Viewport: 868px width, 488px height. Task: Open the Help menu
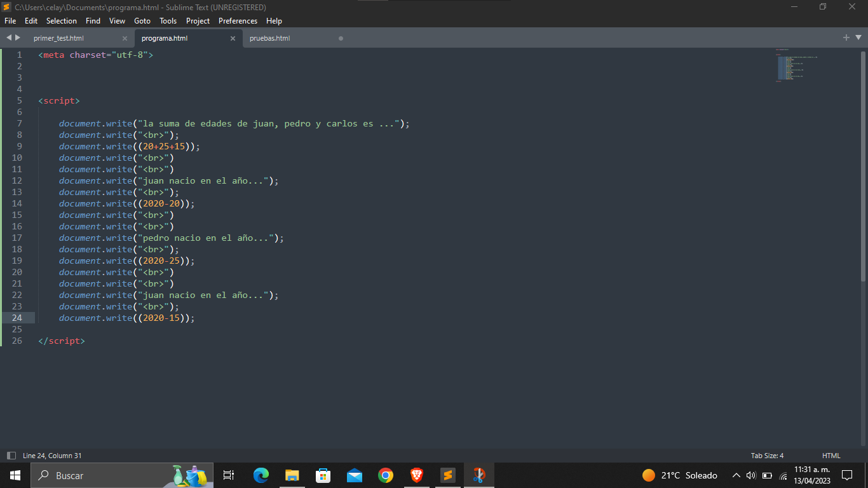pyautogui.click(x=274, y=21)
